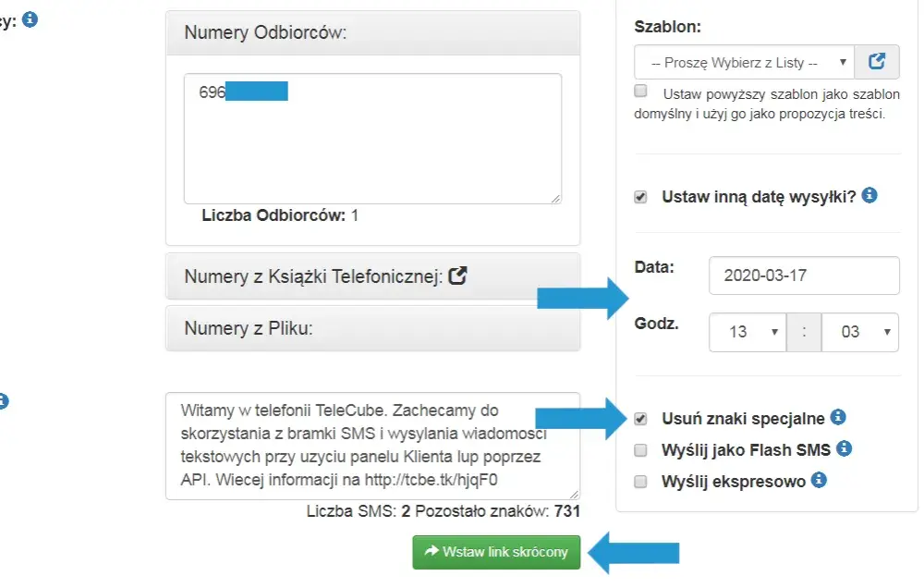Check Wyślij ekspresowo option
924x588 pixels.
(640, 482)
